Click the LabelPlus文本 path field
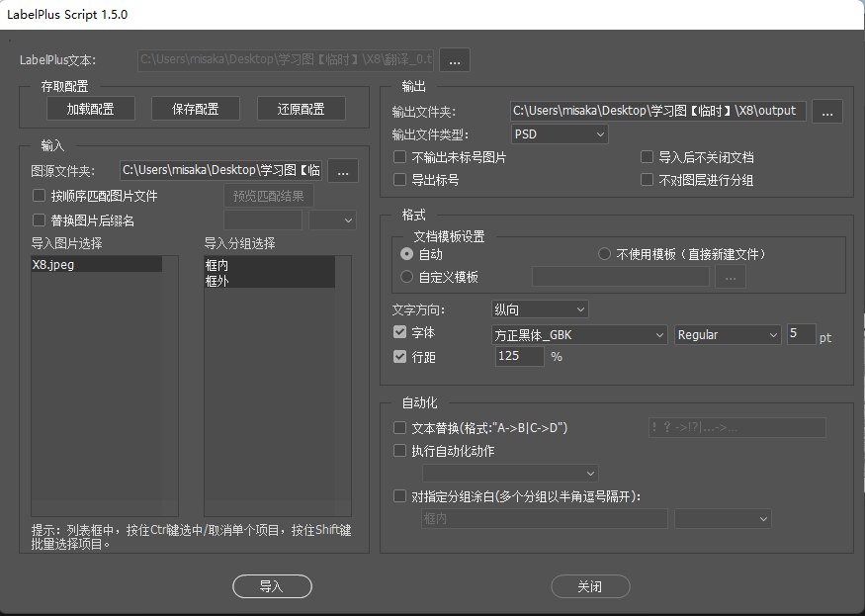This screenshot has height=616, width=865. pos(286,60)
